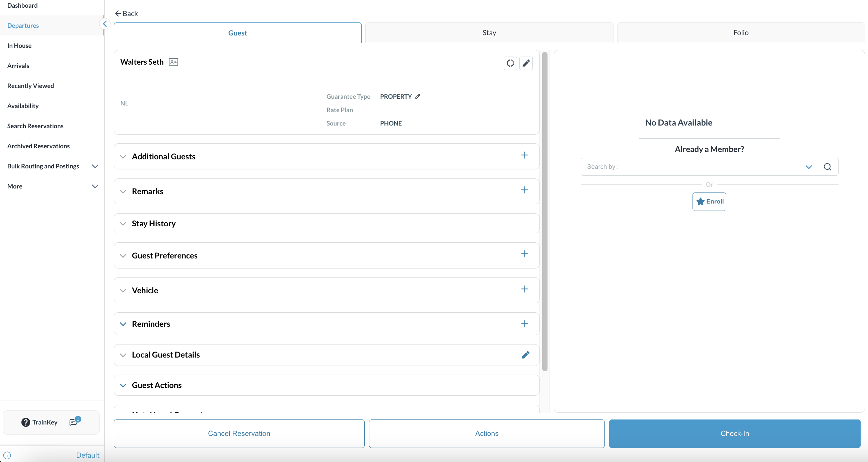Open the messages icon beside TrainKey
This screenshot has height=462, width=868.
coord(73,422)
